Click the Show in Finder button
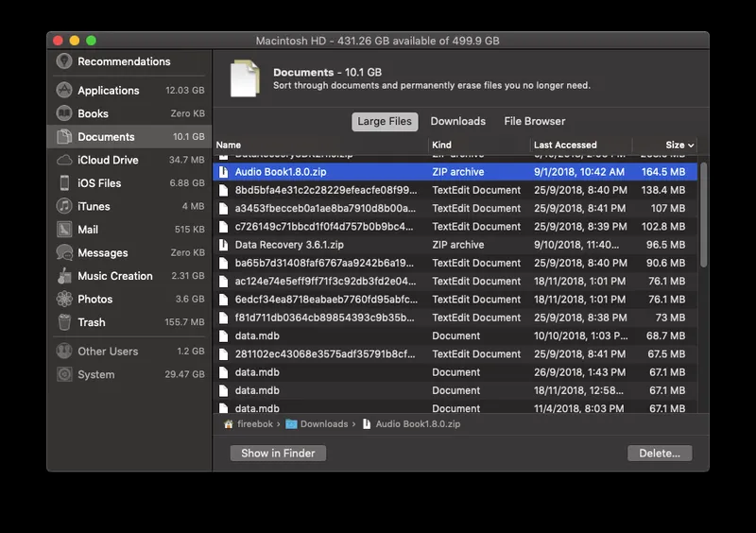 278,453
